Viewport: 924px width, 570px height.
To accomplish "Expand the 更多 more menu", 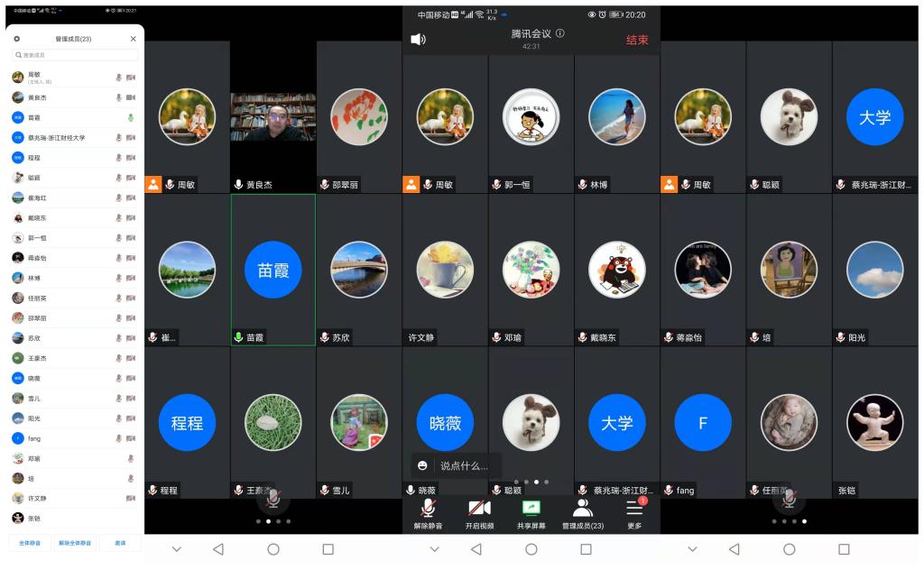I will point(634,514).
